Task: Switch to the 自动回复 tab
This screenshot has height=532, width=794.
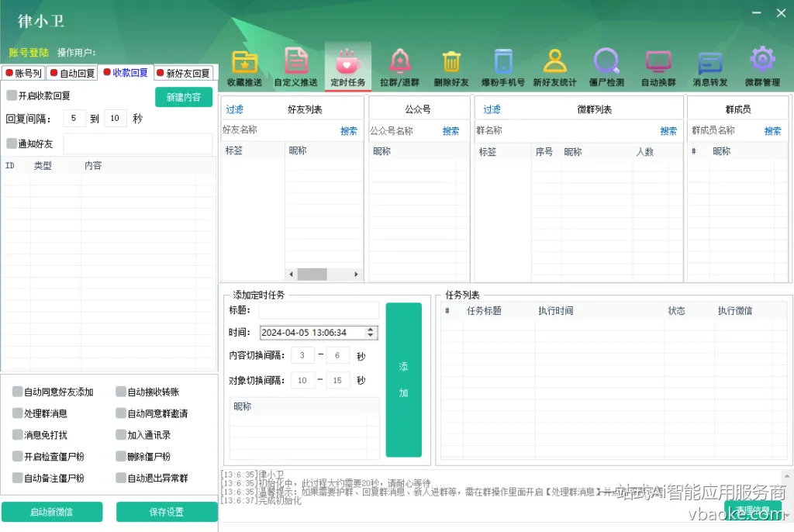Action: (x=72, y=74)
